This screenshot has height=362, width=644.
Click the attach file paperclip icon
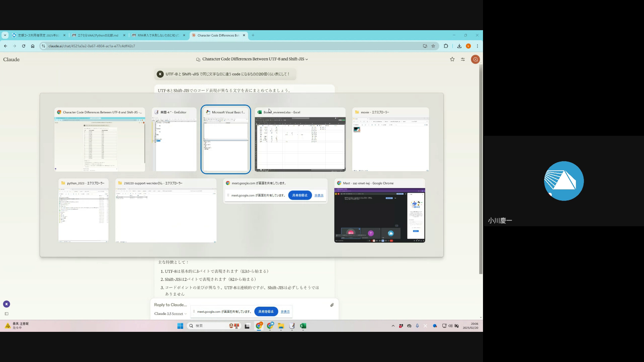pyautogui.click(x=332, y=305)
